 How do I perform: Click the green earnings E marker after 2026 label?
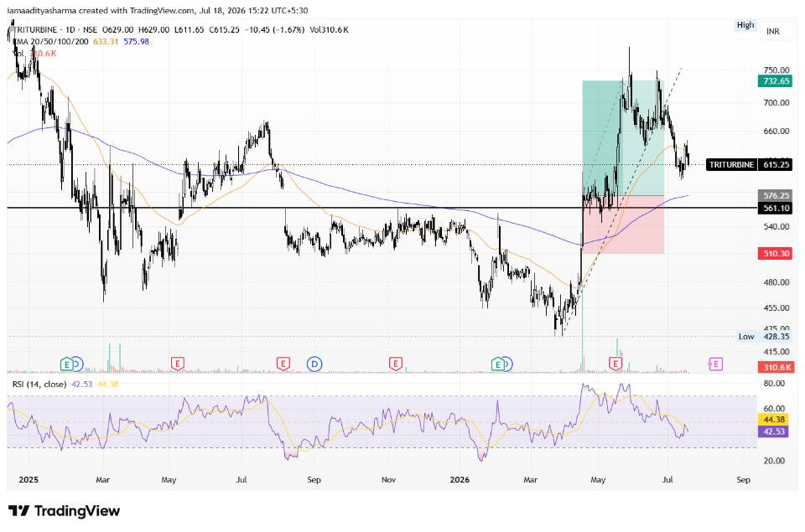tap(497, 364)
